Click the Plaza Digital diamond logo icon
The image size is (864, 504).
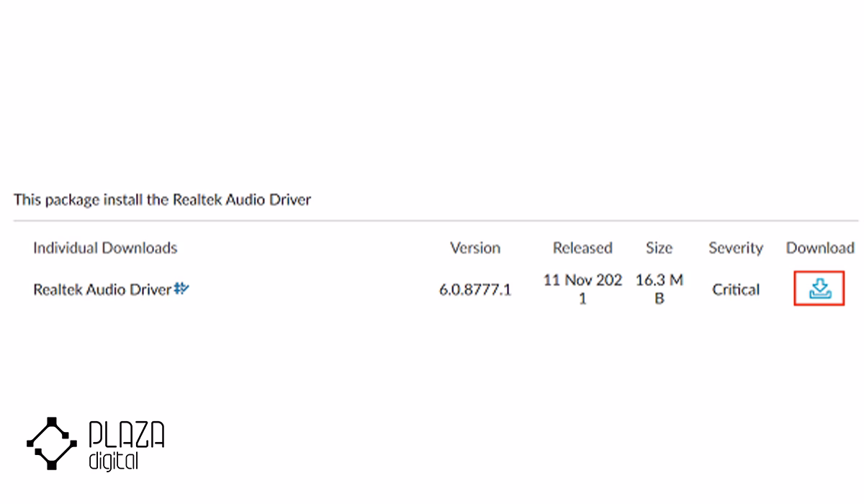pyautogui.click(x=52, y=442)
